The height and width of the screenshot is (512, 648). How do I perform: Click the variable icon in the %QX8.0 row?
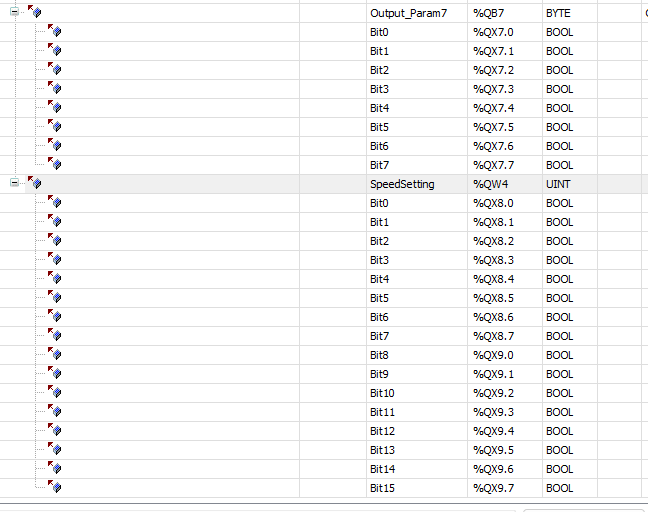(56, 203)
